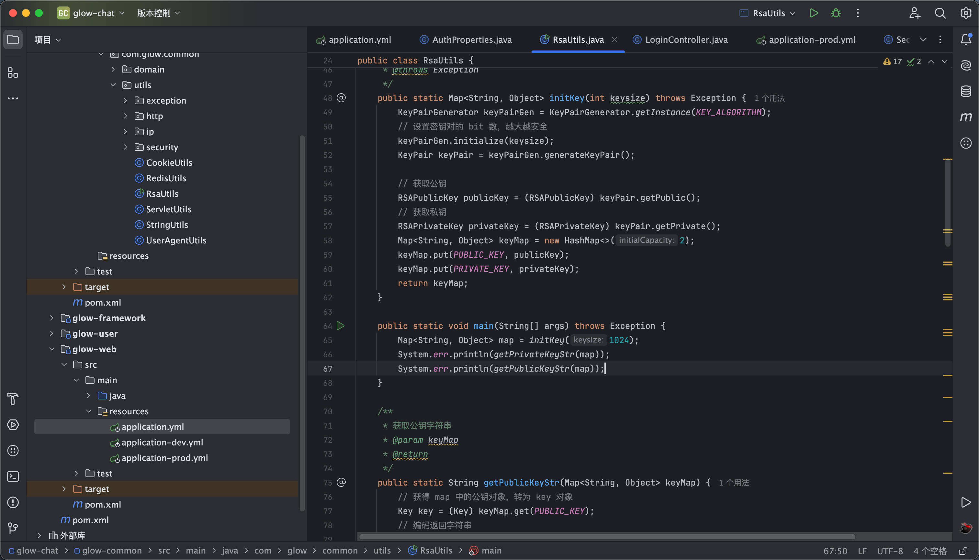Click the green Run button in top toolbar
The image size is (979, 560).
pyautogui.click(x=814, y=13)
